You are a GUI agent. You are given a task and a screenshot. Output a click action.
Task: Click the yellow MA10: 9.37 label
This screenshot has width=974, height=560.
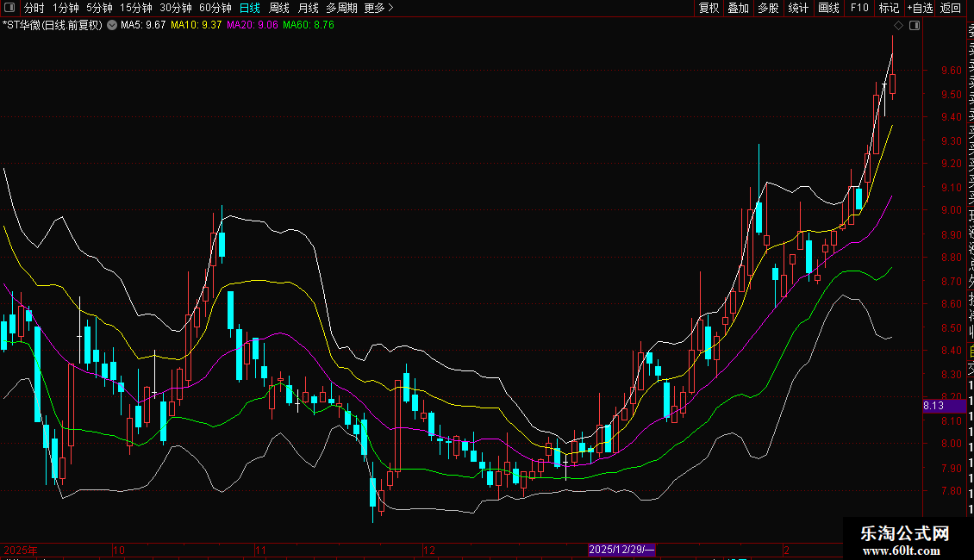(197, 26)
